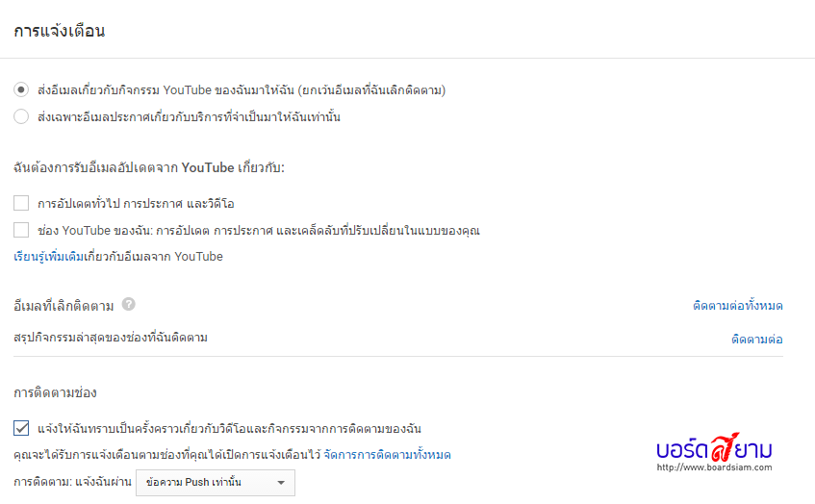Click the dropdown arrow in the Push selector
Viewport: 815px width, 504px height.
[x=281, y=483]
